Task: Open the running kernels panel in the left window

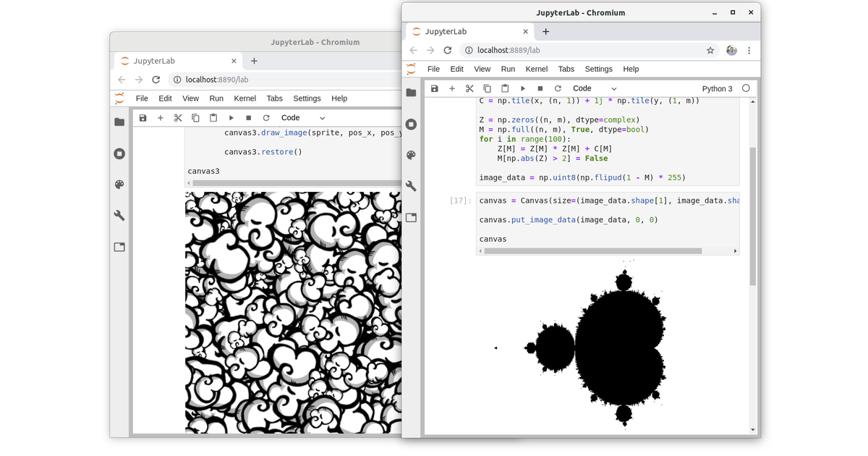Action: tap(119, 153)
